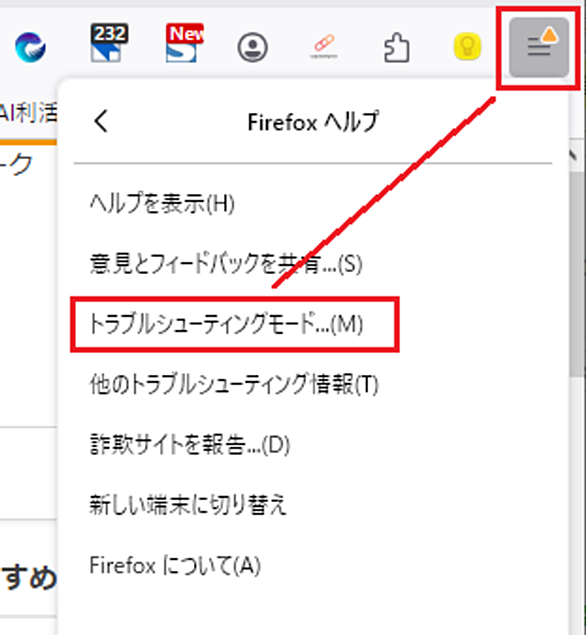This screenshot has width=586, height=635.
Task: Click the pink chain-link extension icon
Action: tap(324, 47)
